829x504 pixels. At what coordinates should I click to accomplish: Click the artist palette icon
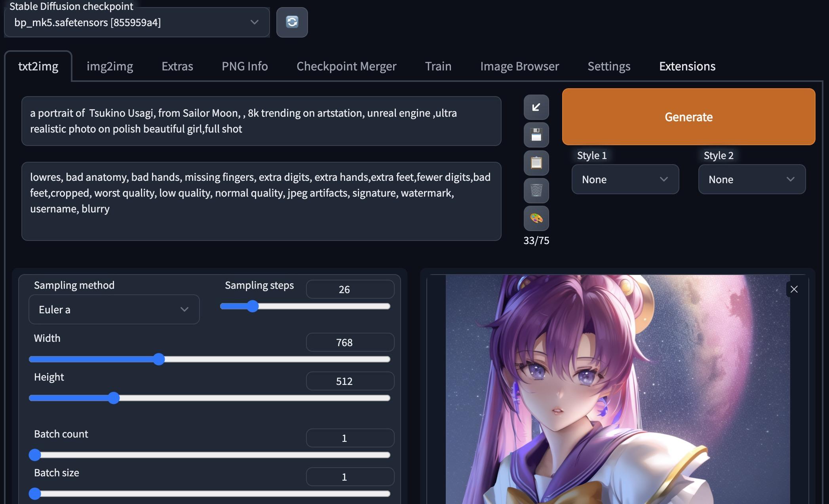coord(536,218)
